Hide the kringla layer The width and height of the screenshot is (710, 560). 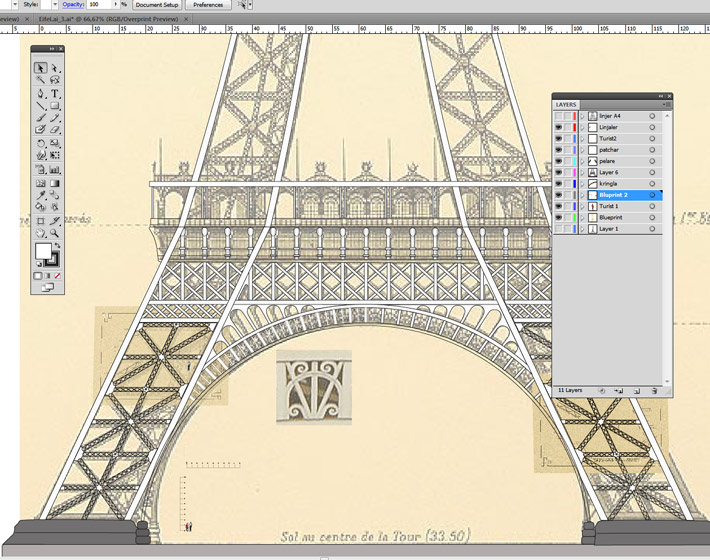[x=559, y=184]
